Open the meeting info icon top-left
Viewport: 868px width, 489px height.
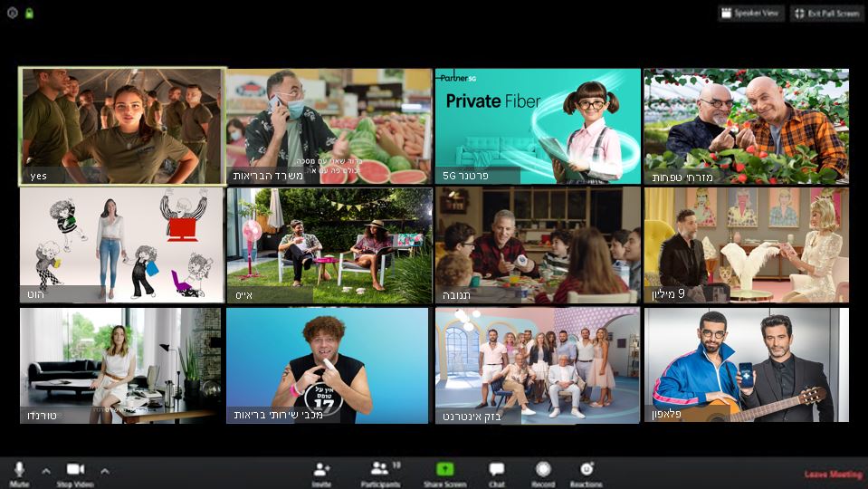pos(12,13)
